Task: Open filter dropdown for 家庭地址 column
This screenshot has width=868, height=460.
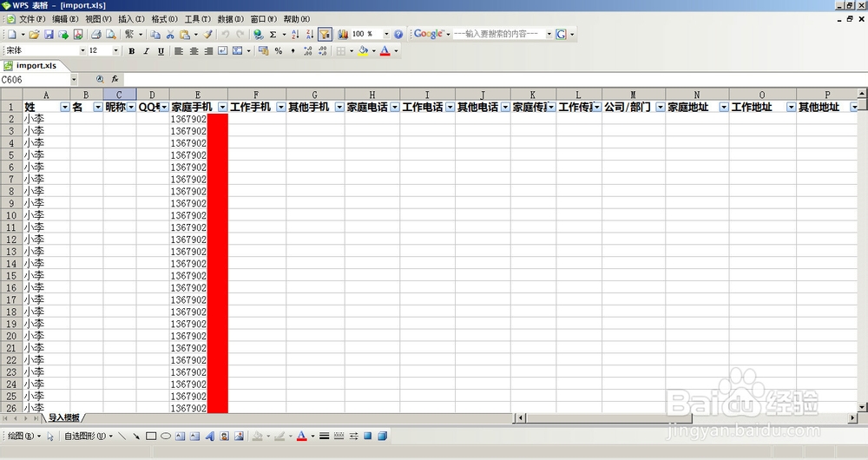Action: pos(724,107)
